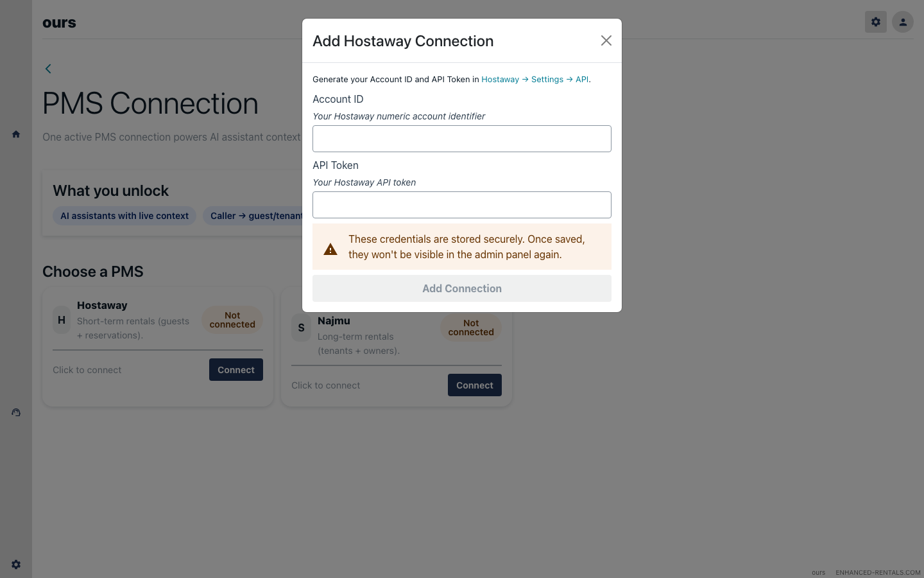Click the API Token input field

(461, 204)
